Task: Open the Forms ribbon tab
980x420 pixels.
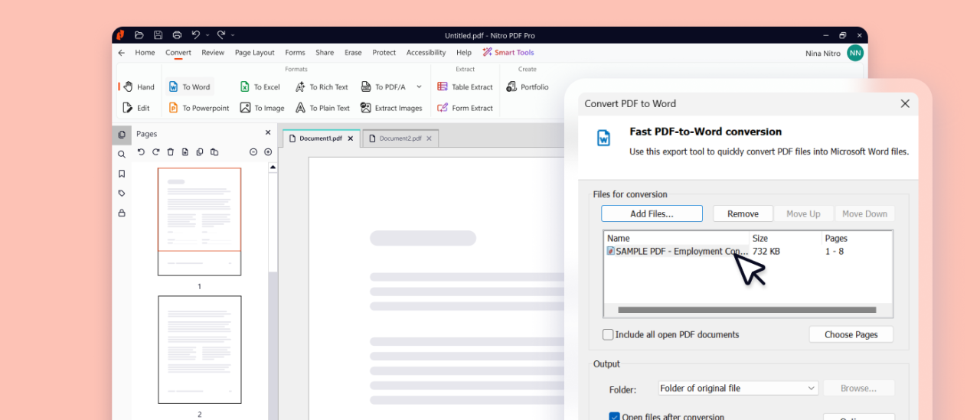Action: [x=295, y=53]
